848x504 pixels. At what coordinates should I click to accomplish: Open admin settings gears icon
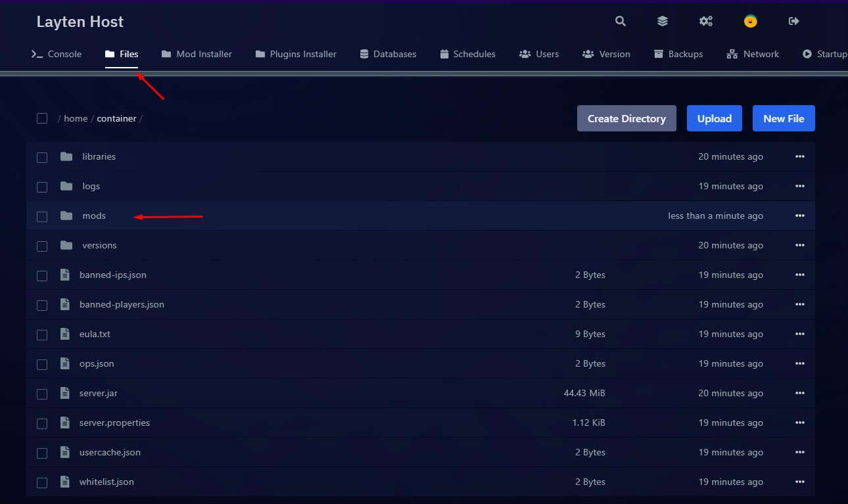pyautogui.click(x=706, y=21)
